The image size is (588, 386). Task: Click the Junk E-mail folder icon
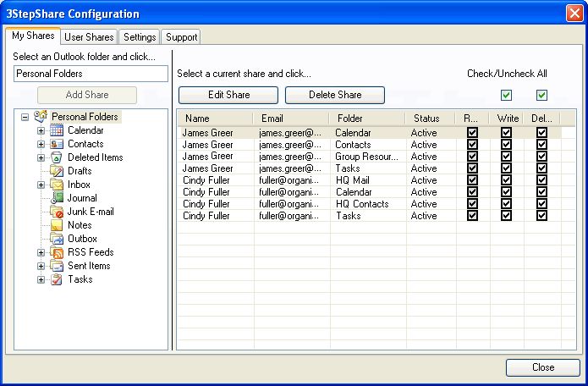(x=57, y=211)
